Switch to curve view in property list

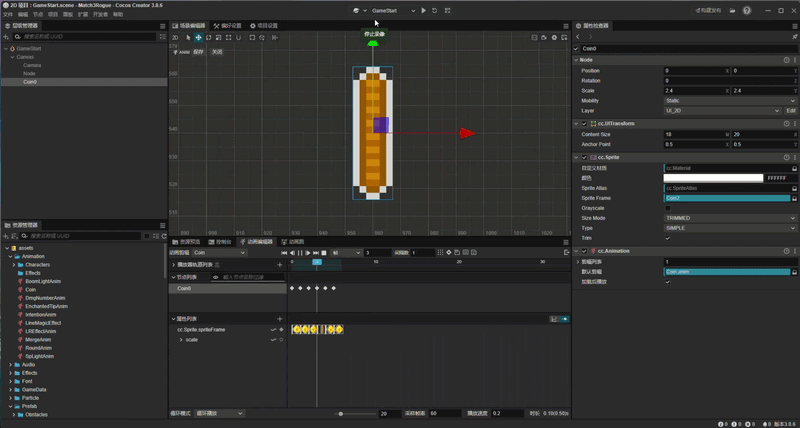(554, 319)
